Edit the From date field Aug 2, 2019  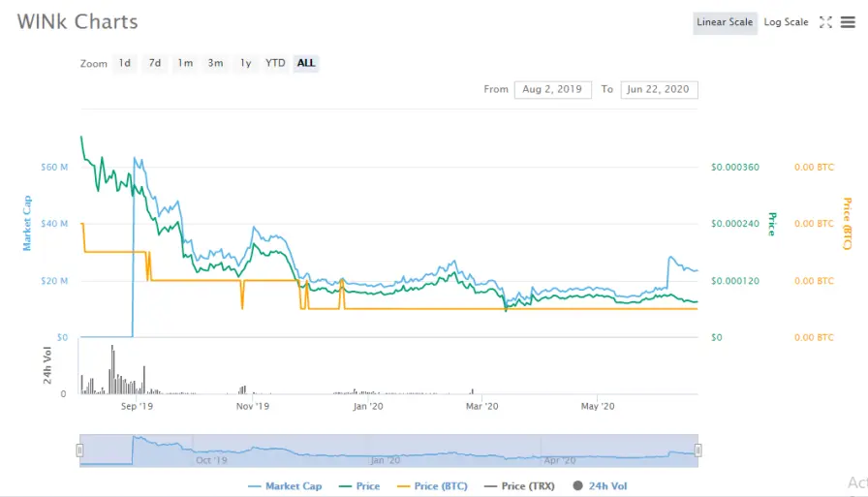[x=552, y=90]
